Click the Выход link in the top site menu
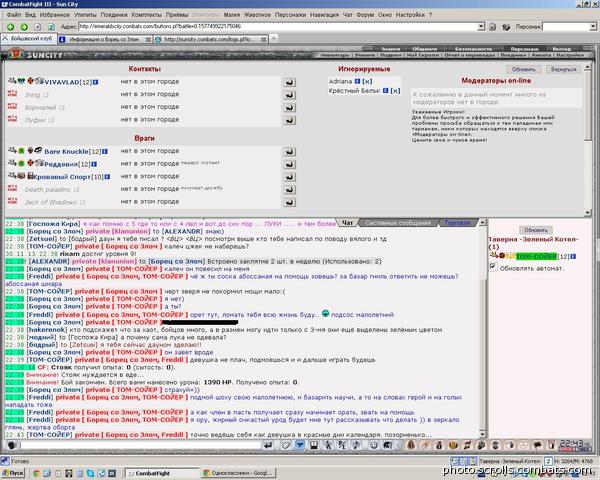600x480 pixels. point(561,49)
